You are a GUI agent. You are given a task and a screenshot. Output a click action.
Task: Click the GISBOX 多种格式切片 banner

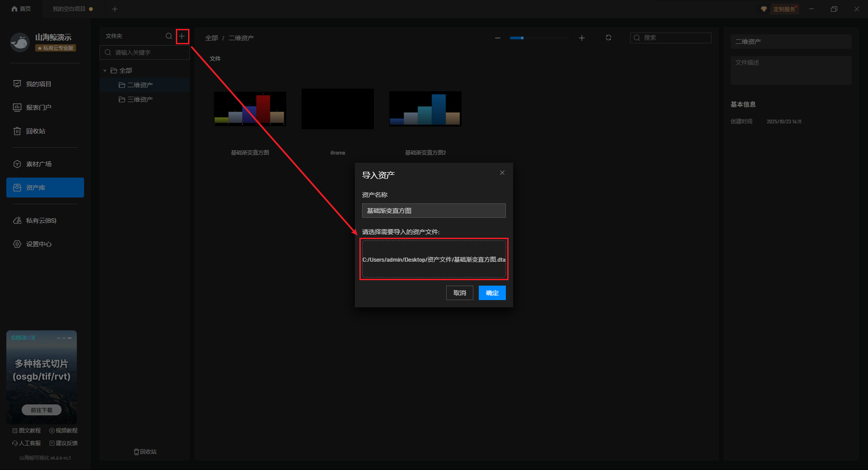tap(42, 376)
